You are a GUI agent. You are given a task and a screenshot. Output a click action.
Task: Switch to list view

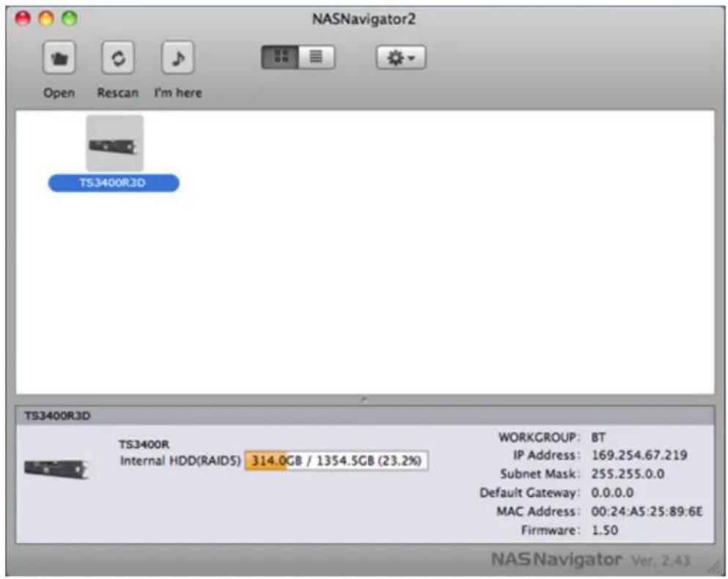pyautogui.click(x=316, y=57)
